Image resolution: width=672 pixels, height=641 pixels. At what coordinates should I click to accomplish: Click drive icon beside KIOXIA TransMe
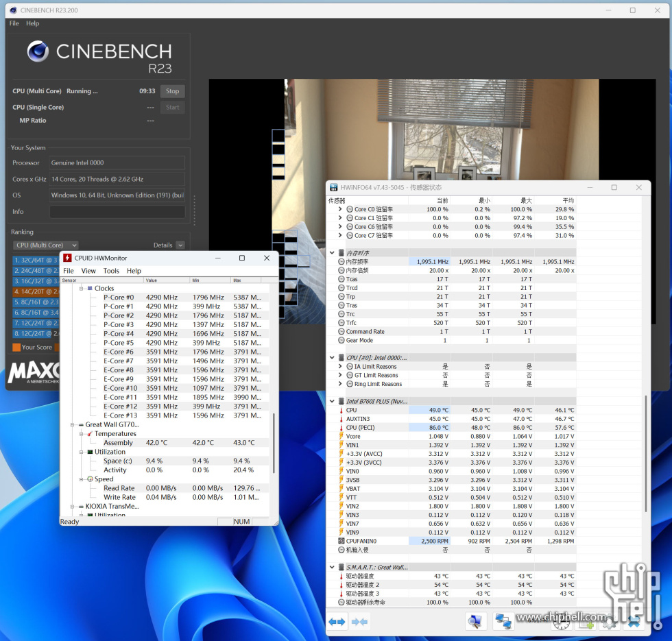point(81,507)
